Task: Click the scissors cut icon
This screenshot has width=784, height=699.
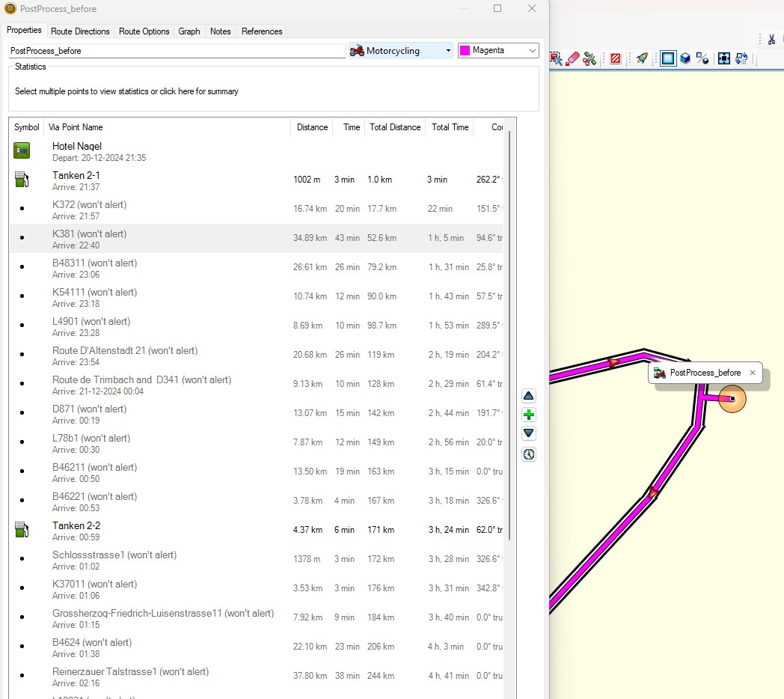Action: coord(771,40)
